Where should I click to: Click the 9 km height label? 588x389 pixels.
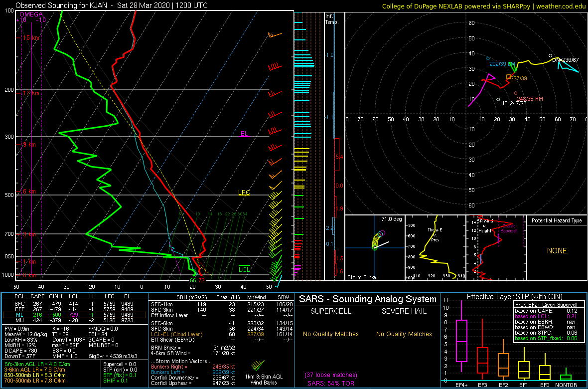29,145
